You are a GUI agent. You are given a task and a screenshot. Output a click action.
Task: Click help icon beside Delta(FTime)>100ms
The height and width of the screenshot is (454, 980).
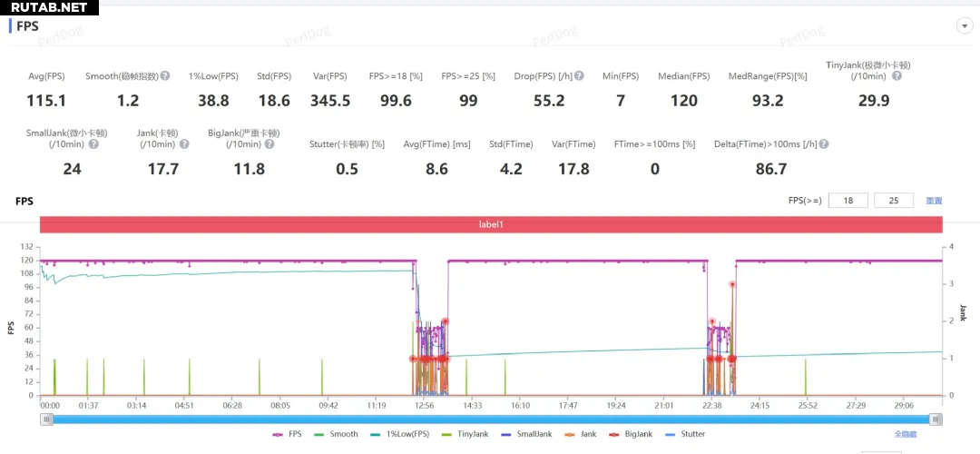pyautogui.click(x=823, y=143)
